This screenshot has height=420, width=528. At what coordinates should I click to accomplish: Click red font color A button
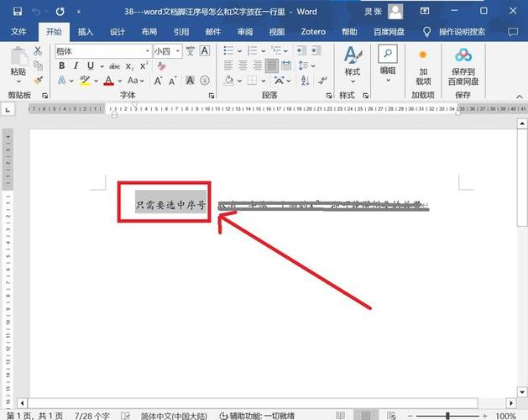click(x=108, y=81)
